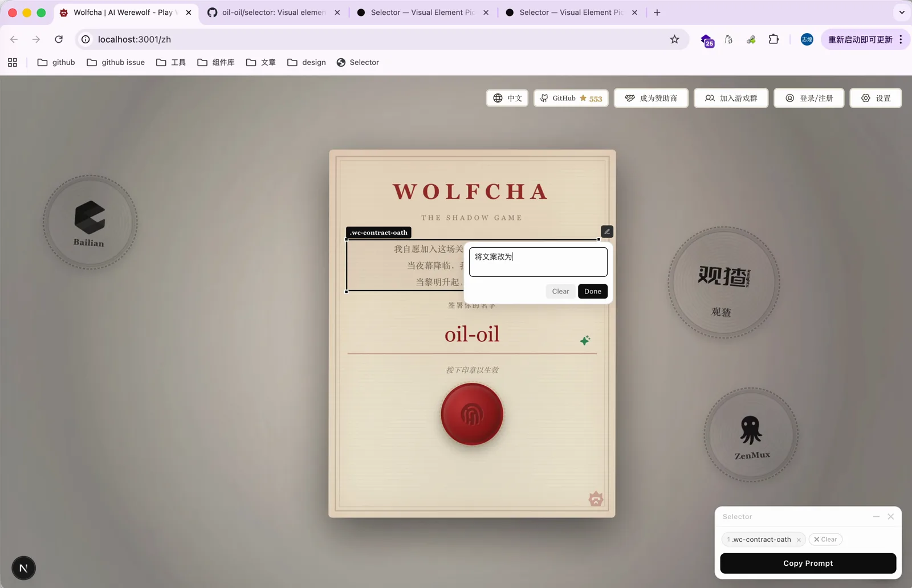Click the edit pencil icon on the selection
The width and height of the screenshot is (912, 588).
607,232
